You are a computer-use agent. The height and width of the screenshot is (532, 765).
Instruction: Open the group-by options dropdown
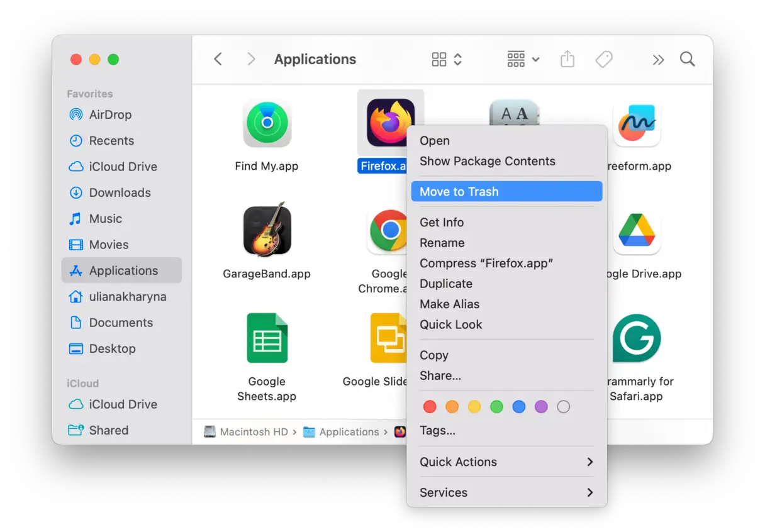click(523, 60)
